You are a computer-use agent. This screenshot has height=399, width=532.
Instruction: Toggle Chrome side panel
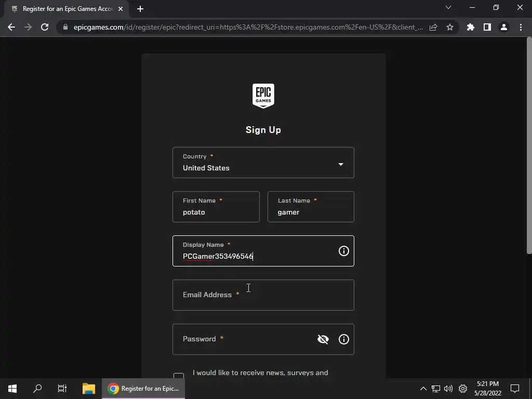point(487,27)
